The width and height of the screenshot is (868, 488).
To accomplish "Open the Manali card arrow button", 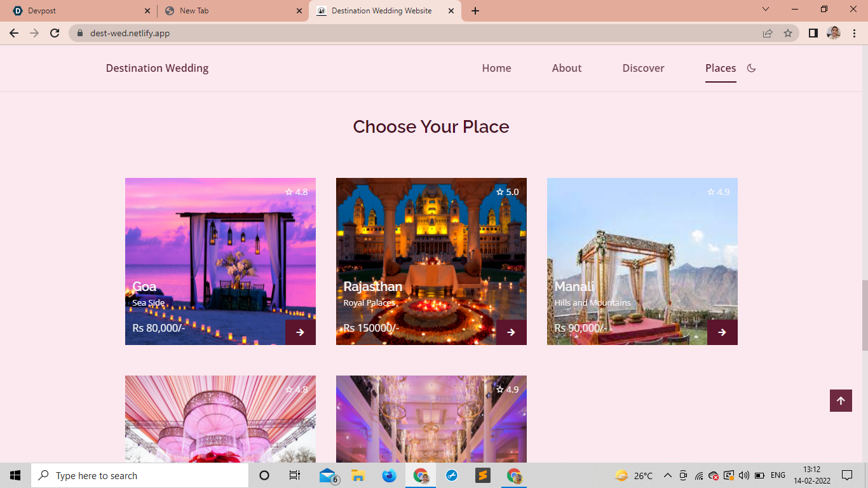I will pyautogui.click(x=722, y=332).
